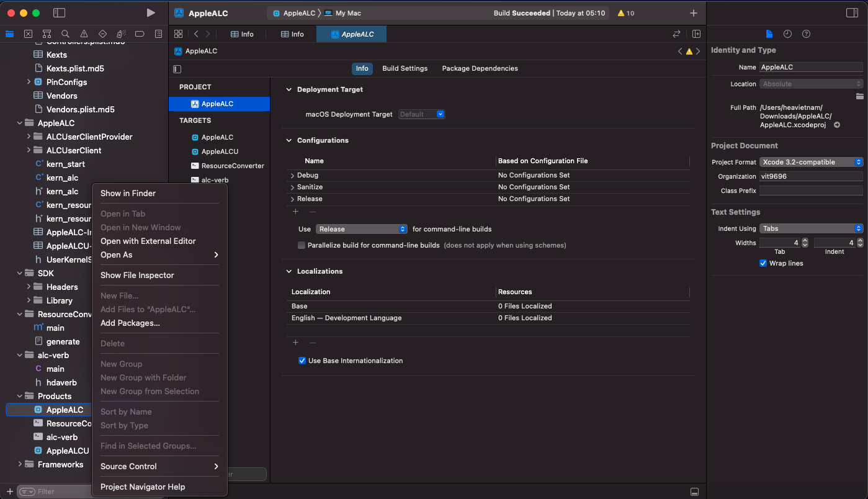Screen dimensions: 868x499
Task: Open the Release command-line build configuration dropdown
Action: 361,229
